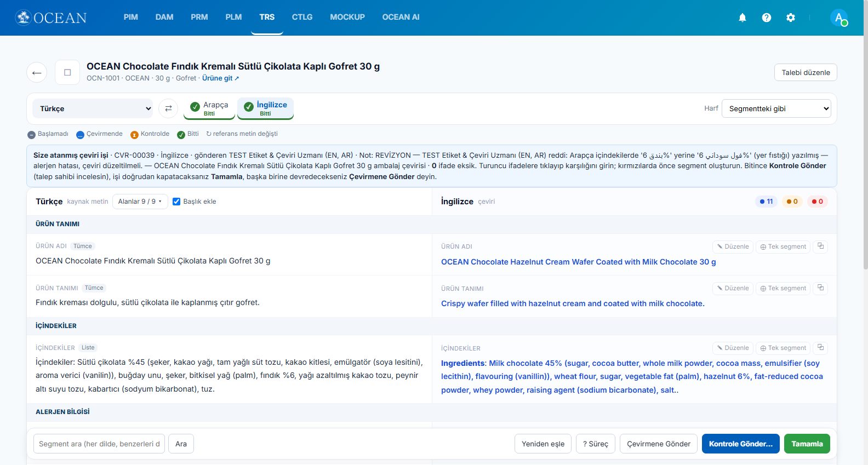Copy the ÜRÜN ADI translation segment

tap(820, 246)
